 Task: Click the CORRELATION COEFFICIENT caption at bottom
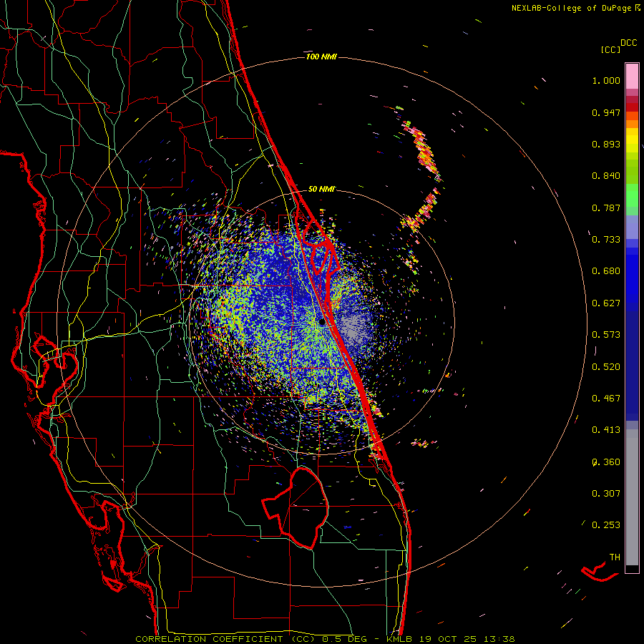click(324, 639)
